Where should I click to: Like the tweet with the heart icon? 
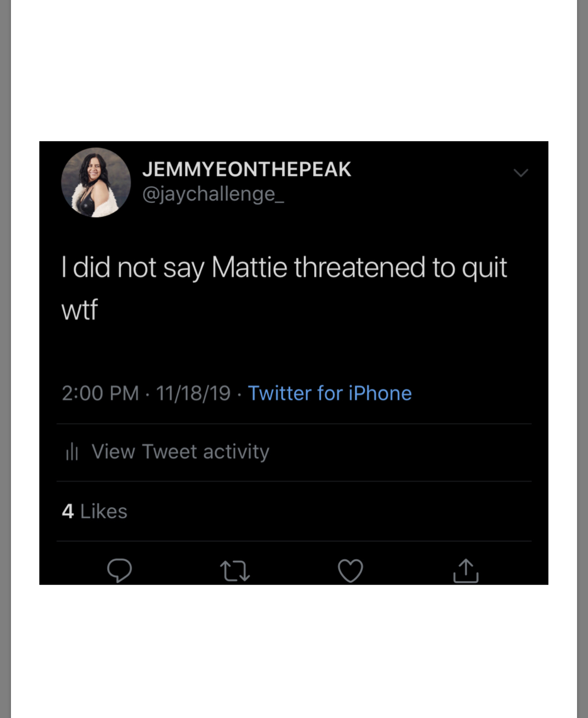pyautogui.click(x=350, y=571)
